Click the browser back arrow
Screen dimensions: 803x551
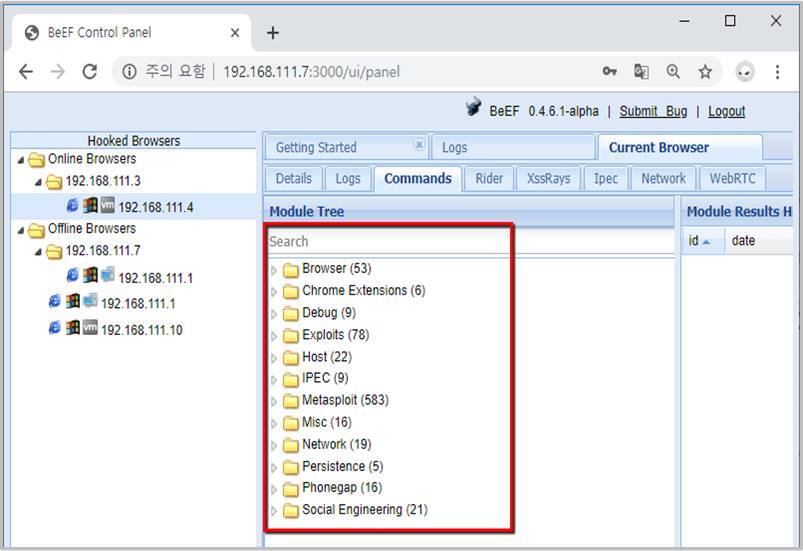click(x=26, y=72)
